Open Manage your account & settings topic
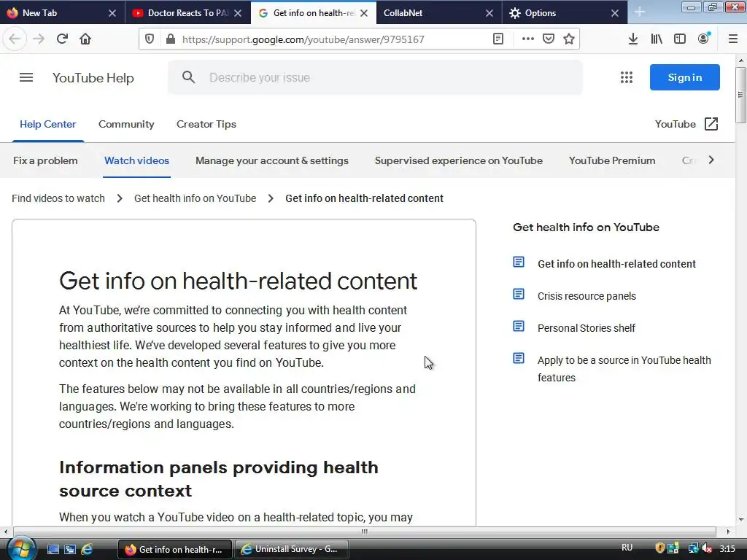The width and height of the screenshot is (747, 560). 272,160
